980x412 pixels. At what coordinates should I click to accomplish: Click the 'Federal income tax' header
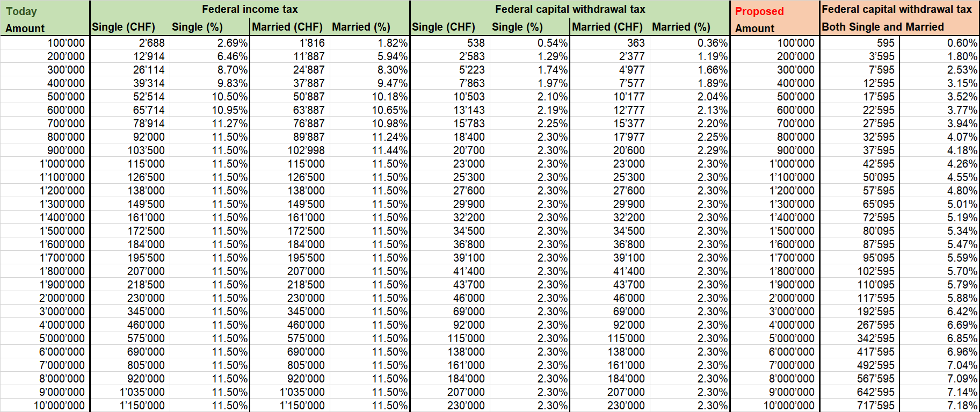tap(250, 9)
